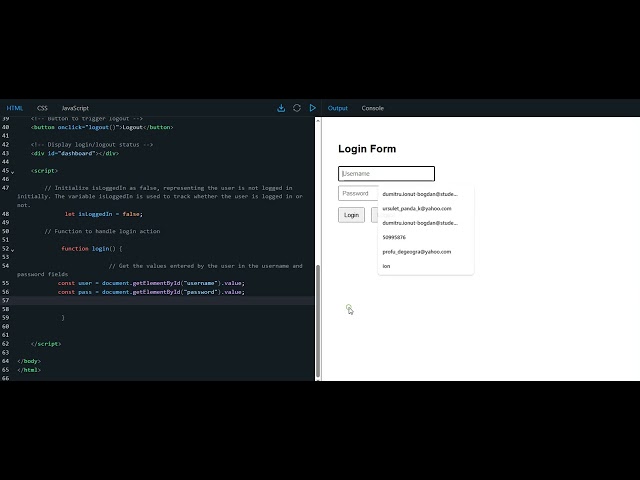Collapse the script block at line 45

point(12,172)
